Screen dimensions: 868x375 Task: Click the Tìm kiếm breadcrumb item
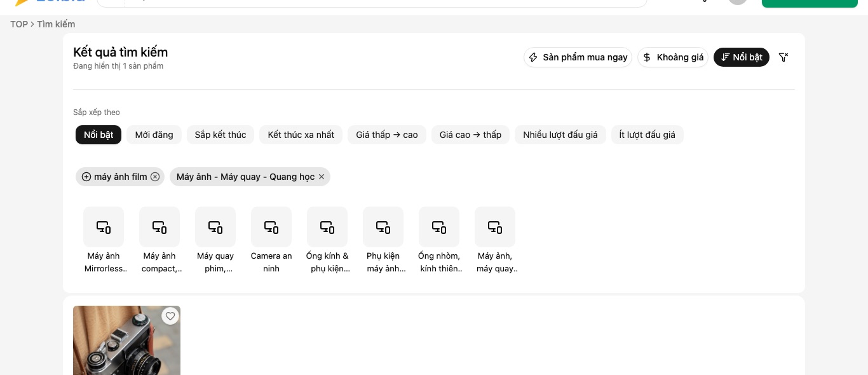click(56, 24)
